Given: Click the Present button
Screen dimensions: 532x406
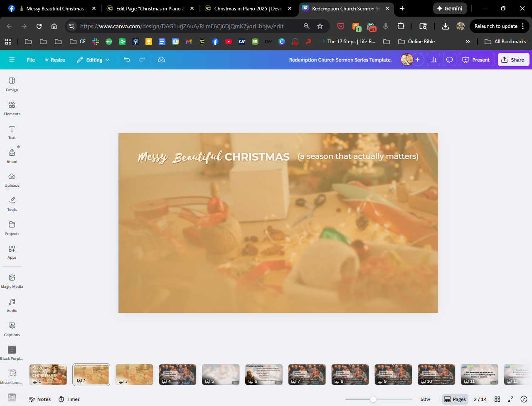Looking at the screenshot, I should point(477,60).
